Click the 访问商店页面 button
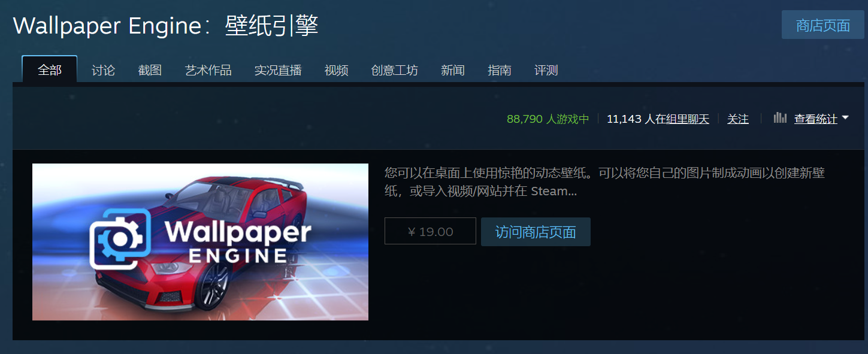Image resolution: width=868 pixels, height=354 pixels. [536, 232]
